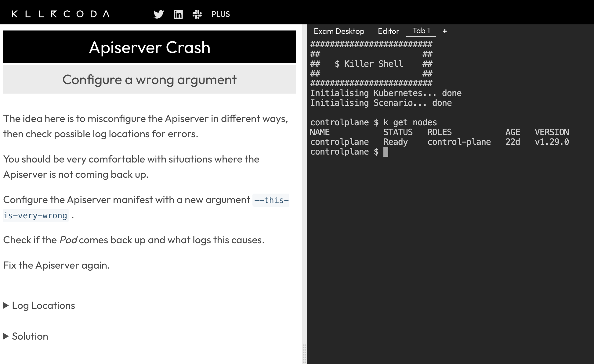
Task: Expand the Solution section
Action: [30, 336]
